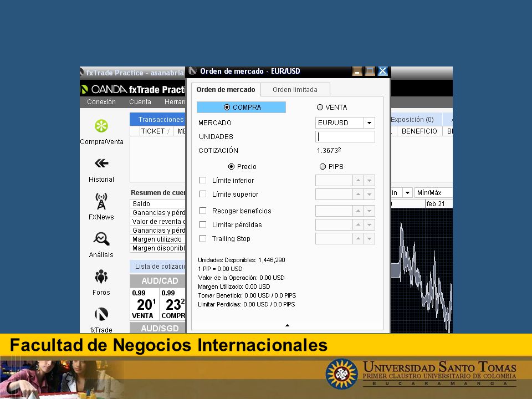Open the Compra/Venta sidebar icon
532x399 pixels.
[101, 126]
